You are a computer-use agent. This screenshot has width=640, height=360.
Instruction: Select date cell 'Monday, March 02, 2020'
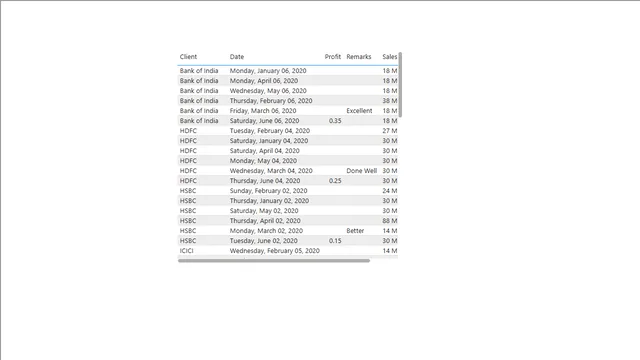pyautogui.click(x=266, y=231)
